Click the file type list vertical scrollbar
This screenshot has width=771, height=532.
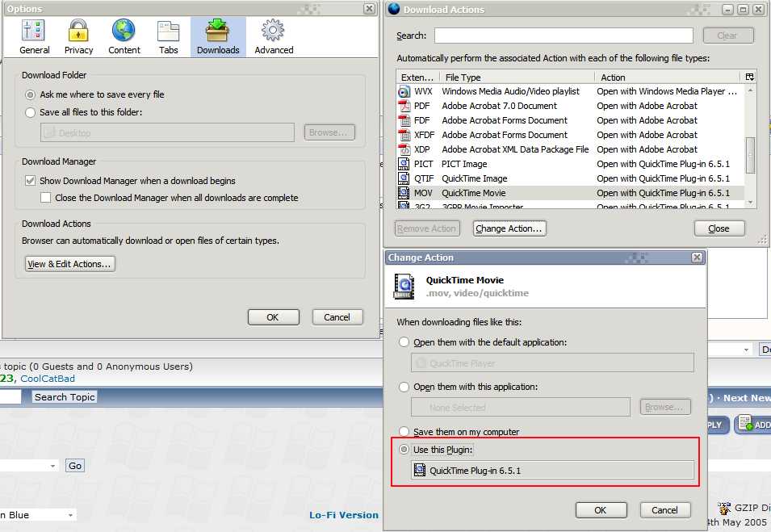point(750,155)
